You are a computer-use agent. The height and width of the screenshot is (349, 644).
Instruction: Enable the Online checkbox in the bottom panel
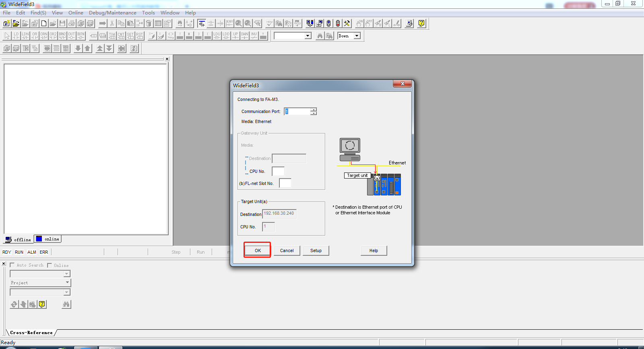(50, 265)
